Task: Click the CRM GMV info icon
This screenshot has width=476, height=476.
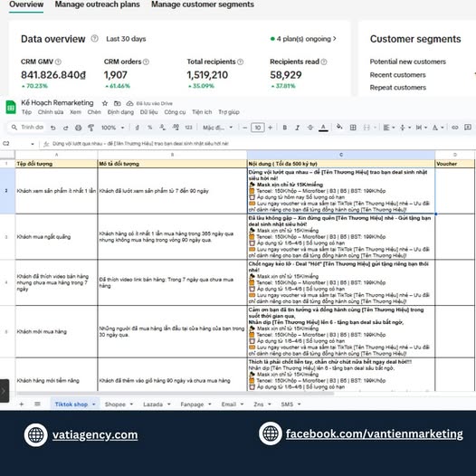Action: 58,62
